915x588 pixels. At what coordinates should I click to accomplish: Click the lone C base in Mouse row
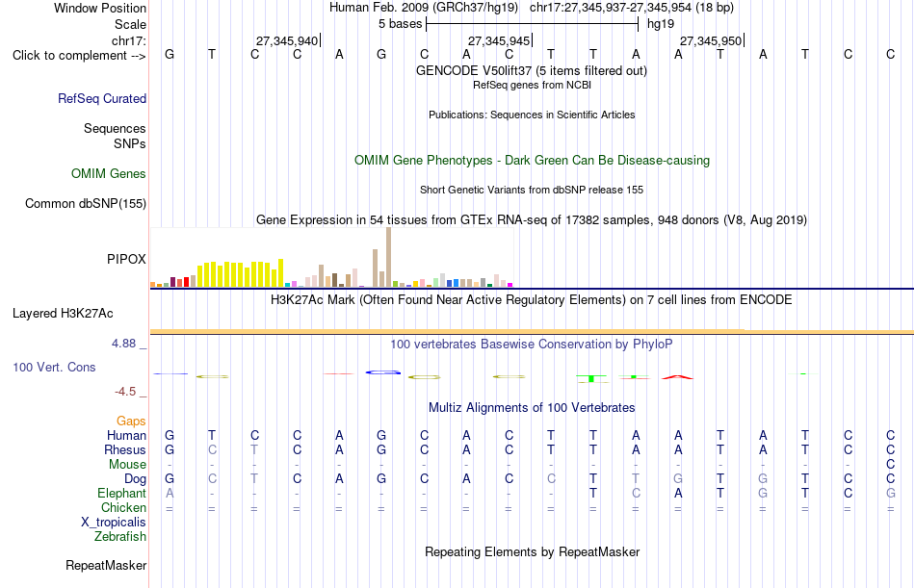(891, 464)
